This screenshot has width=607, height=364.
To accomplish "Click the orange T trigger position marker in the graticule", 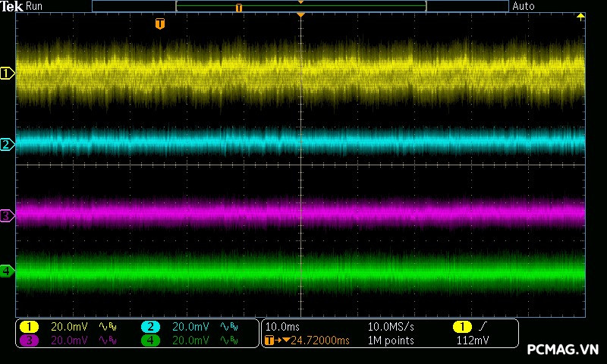I will coord(159,24).
